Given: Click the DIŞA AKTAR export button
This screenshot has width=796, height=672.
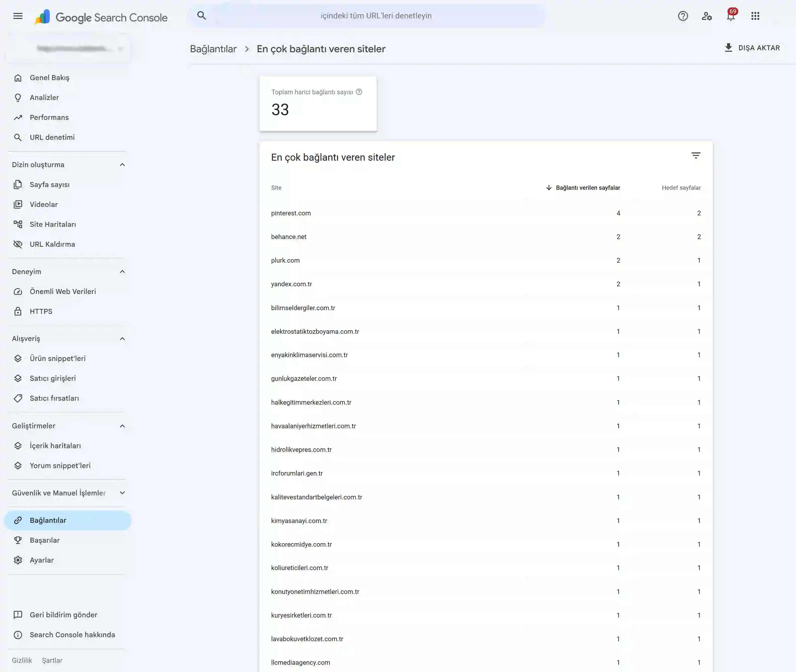Looking at the screenshot, I should pyautogui.click(x=752, y=48).
